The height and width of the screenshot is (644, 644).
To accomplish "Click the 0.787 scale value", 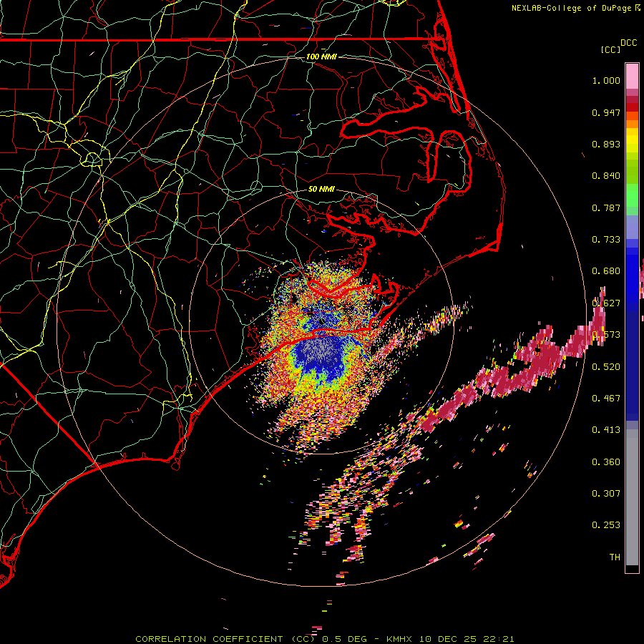I will coord(606,208).
